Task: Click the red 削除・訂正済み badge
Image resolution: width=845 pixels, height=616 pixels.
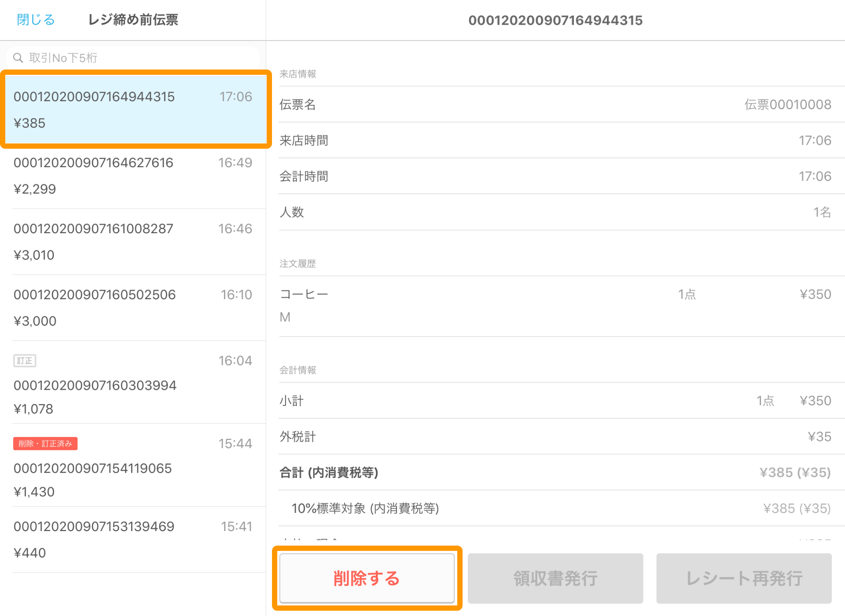Action: (x=45, y=444)
